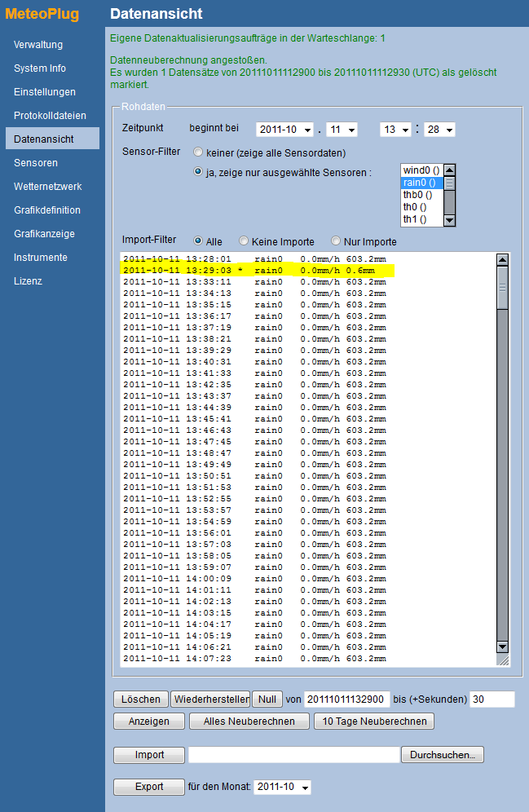Click the Export button
This screenshot has height=812, width=529.
point(149,787)
